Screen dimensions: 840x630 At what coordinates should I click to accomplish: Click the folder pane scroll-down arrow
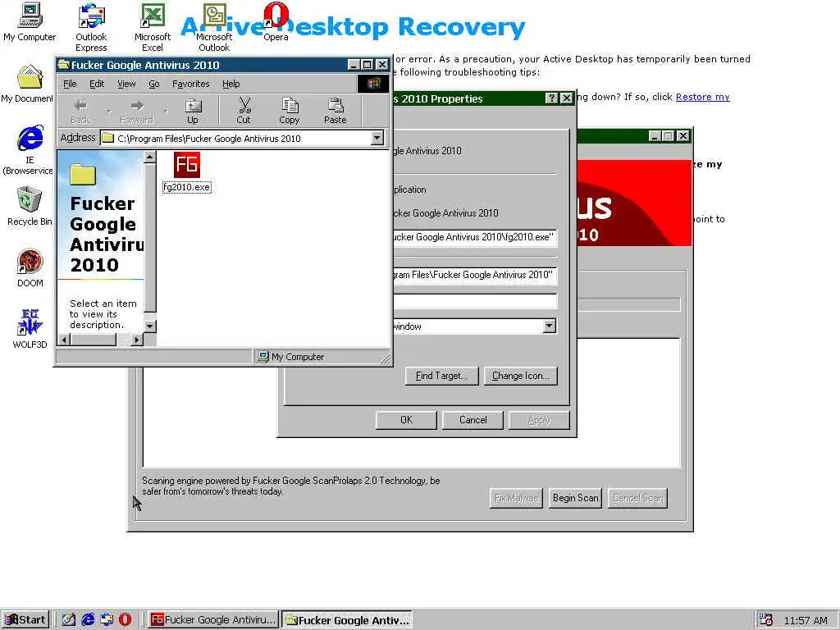tap(150, 326)
